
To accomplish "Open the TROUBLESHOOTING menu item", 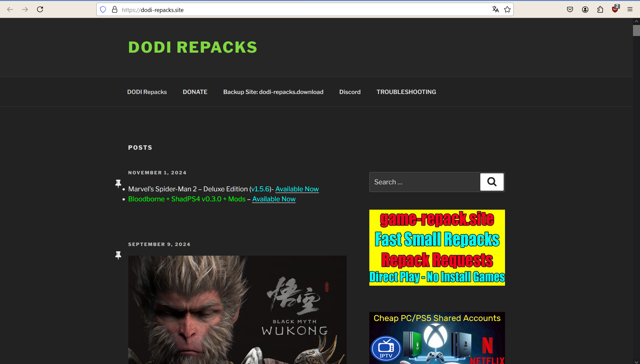I will (x=406, y=92).
